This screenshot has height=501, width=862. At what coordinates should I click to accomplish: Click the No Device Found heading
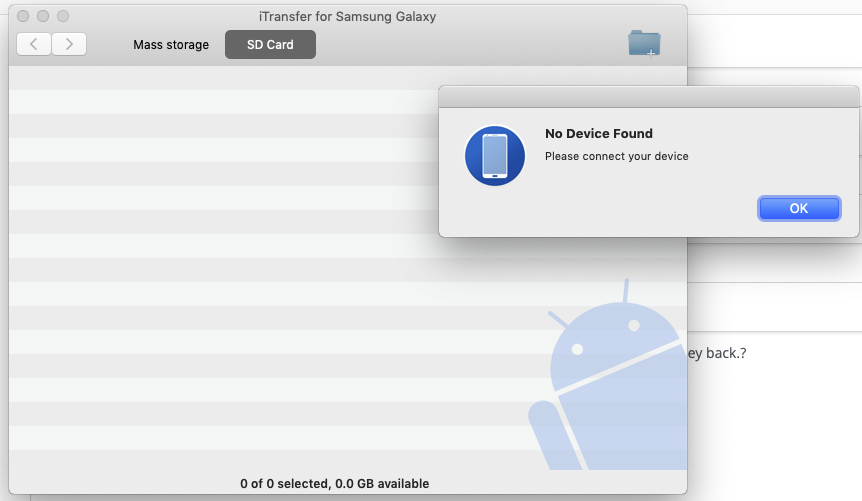tap(599, 134)
